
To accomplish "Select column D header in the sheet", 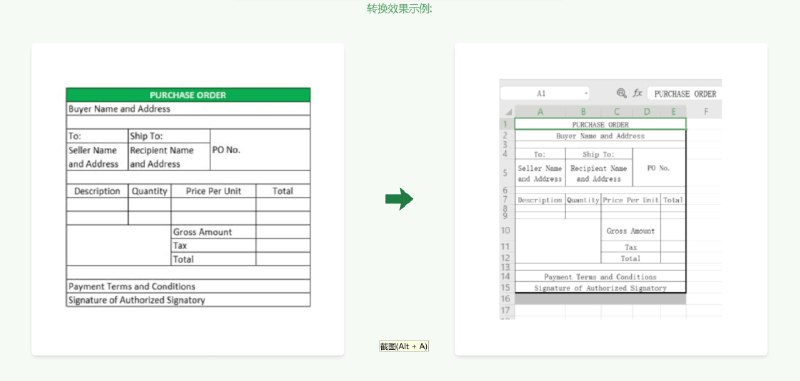I will click(x=647, y=112).
